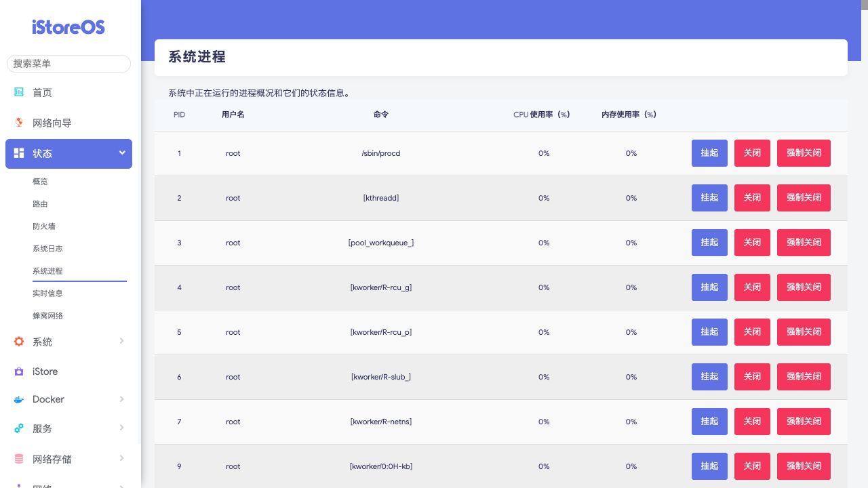Focus the 搜索菜单 search field

[68, 64]
